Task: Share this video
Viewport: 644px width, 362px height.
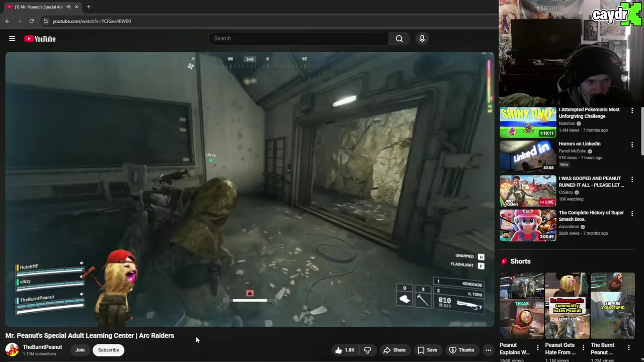Action: 394,350
